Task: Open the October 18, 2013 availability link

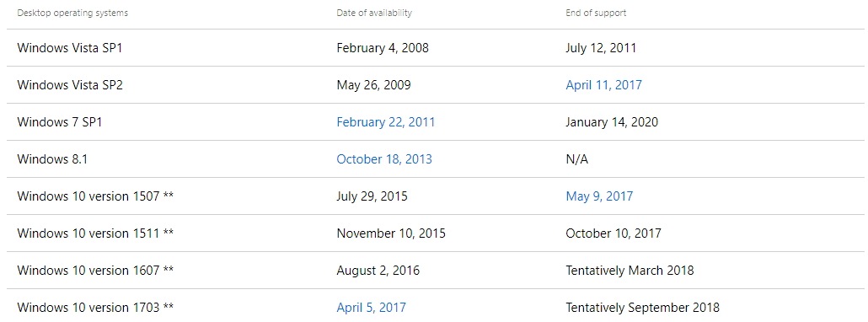Action: pyautogui.click(x=384, y=159)
